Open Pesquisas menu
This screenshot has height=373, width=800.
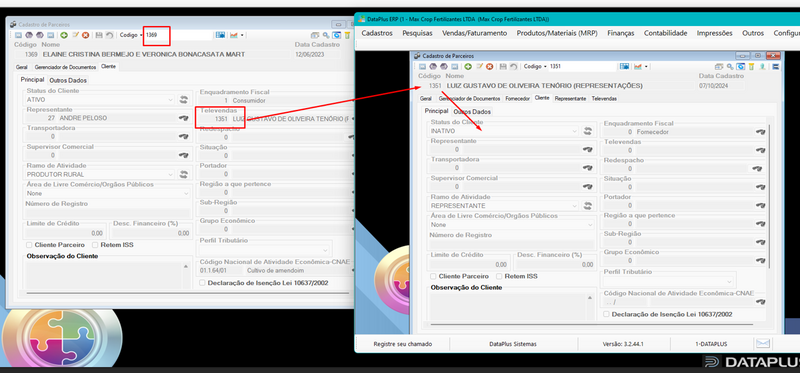[x=417, y=33]
